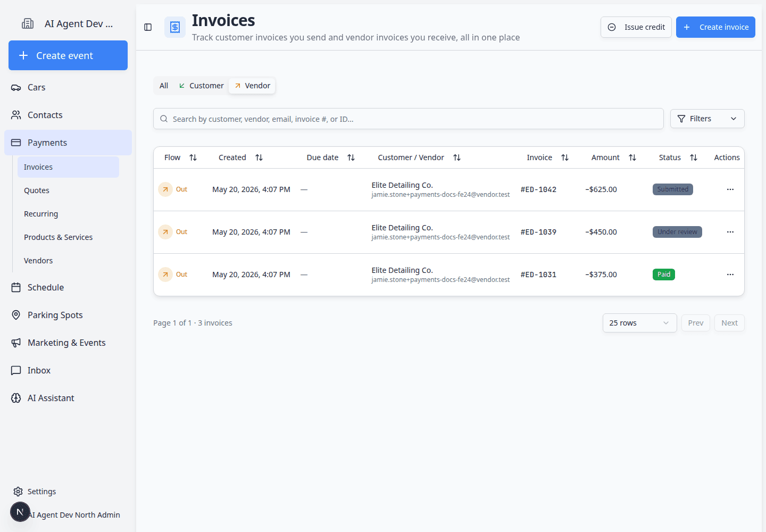This screenshot has height=532, width=766.
Task: Select the Vendor tab
Action: 252,86
